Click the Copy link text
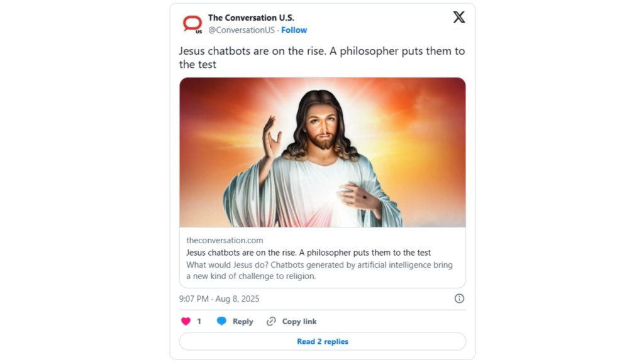644x362 pixels. pos(299,321)
